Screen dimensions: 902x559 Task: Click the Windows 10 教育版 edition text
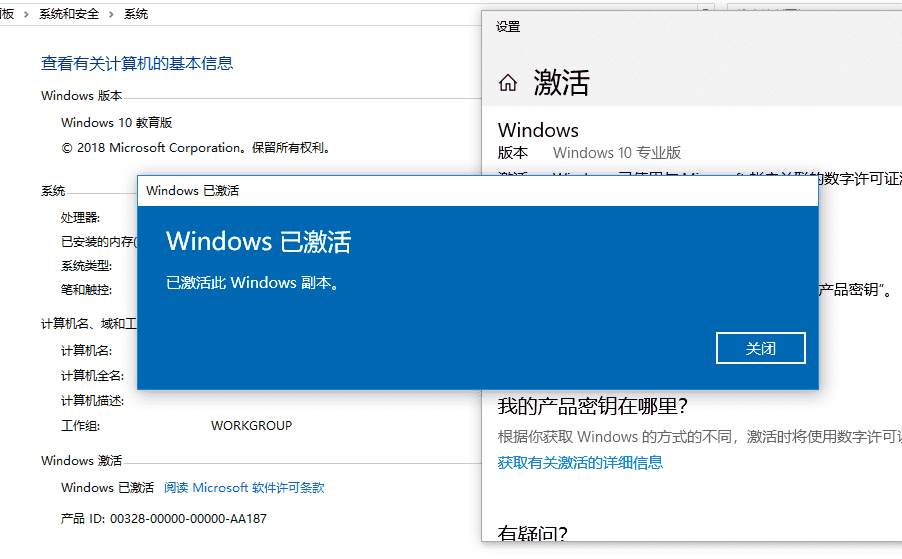pyautogui.click(x=117, y=122)
